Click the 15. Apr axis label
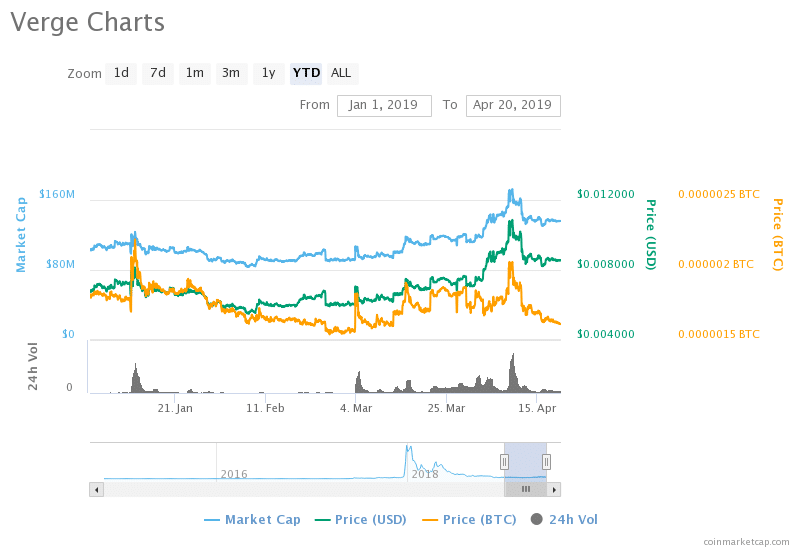 point(537,408)
